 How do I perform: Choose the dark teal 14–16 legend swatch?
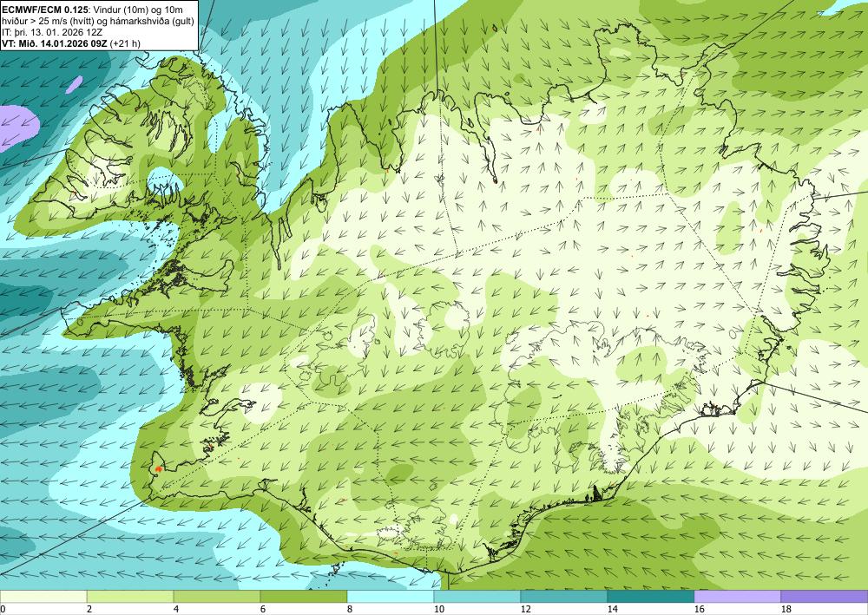click(x=651, y=596)
